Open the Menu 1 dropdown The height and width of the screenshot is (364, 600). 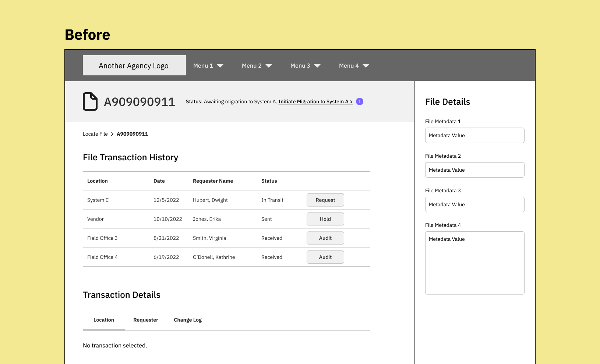tap(208, 66)
